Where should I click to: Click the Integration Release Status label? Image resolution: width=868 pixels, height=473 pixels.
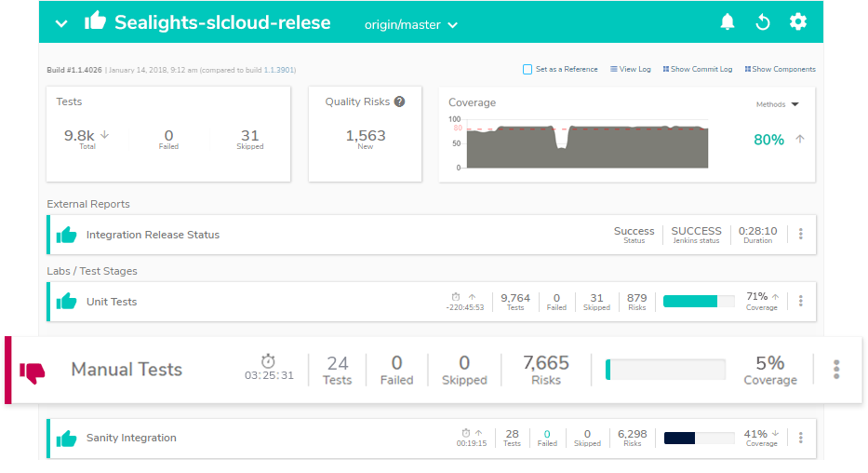coord(153,235)
